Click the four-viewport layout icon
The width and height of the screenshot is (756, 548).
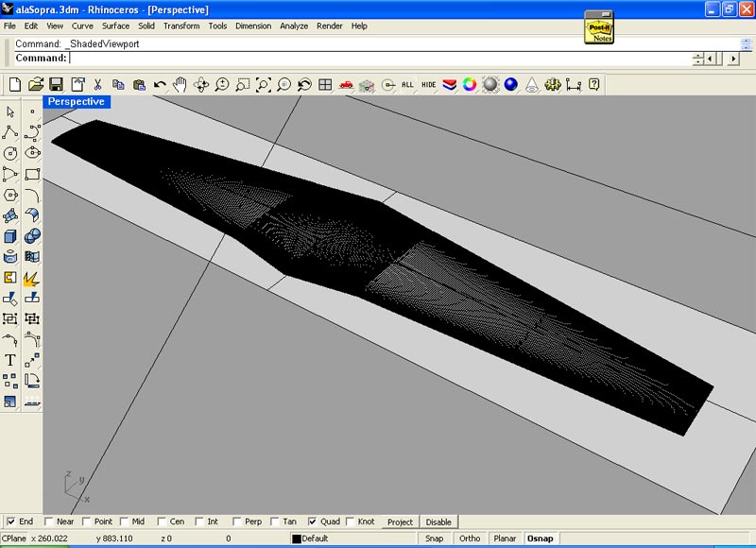tap(325, 84)
